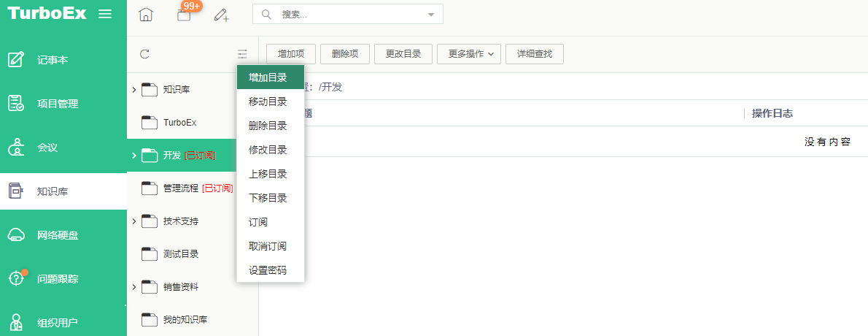Click the 删除项 button

click(345, 54)
